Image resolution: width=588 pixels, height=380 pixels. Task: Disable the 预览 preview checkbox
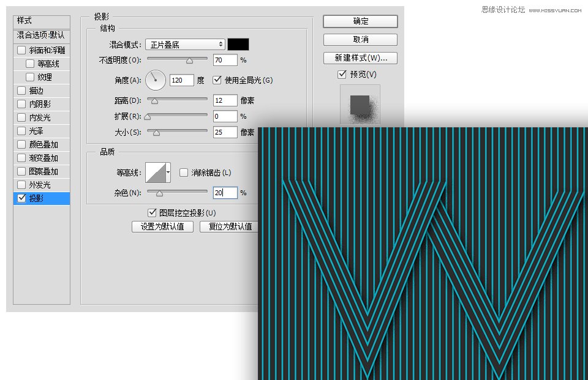342,74
